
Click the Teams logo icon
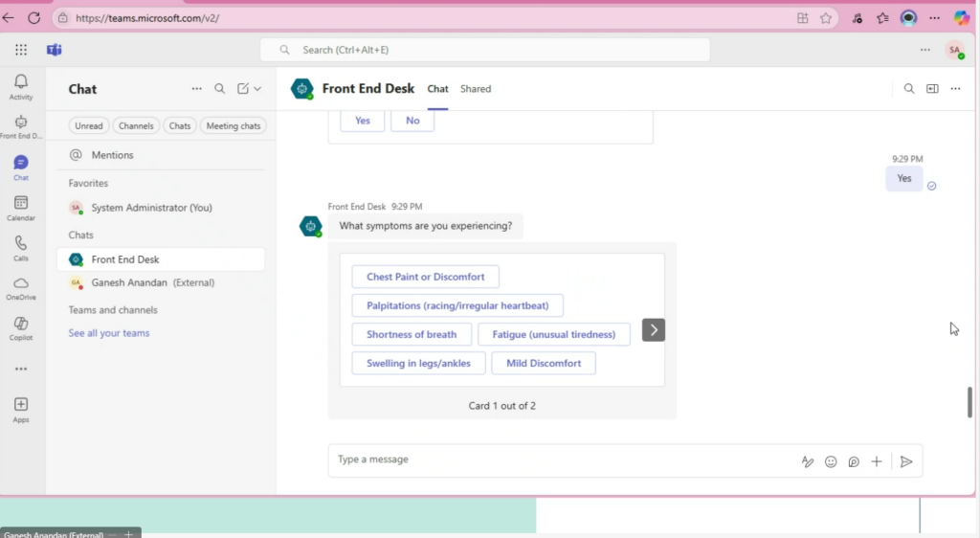[55, 50]
